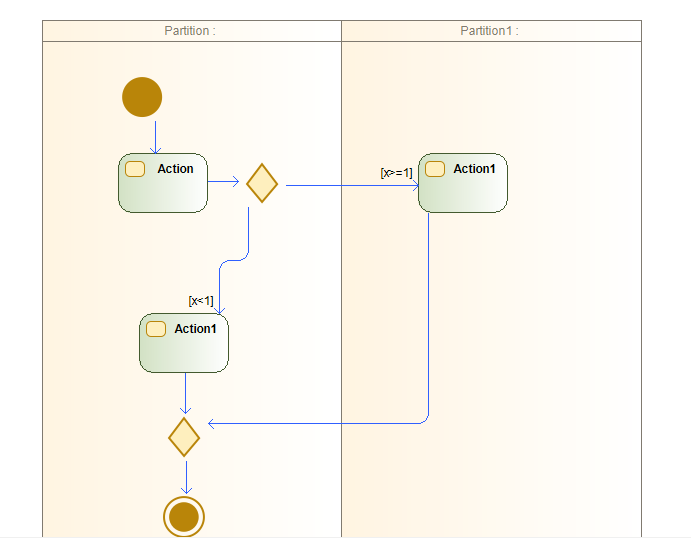691x538 pixels.
Task: Select the decision diamond beside the Action node
Action: pos(262,183)
